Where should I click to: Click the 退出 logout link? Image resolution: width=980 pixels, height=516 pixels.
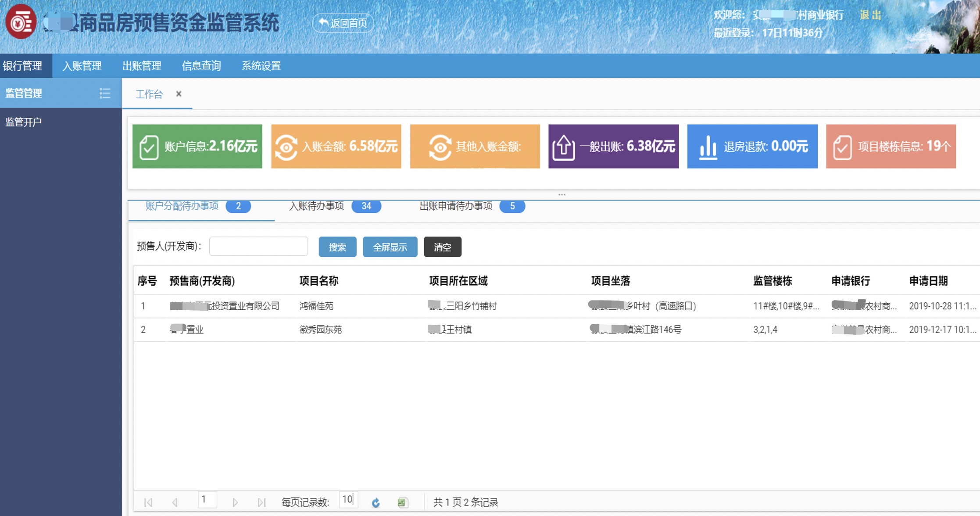coord(870,15)
